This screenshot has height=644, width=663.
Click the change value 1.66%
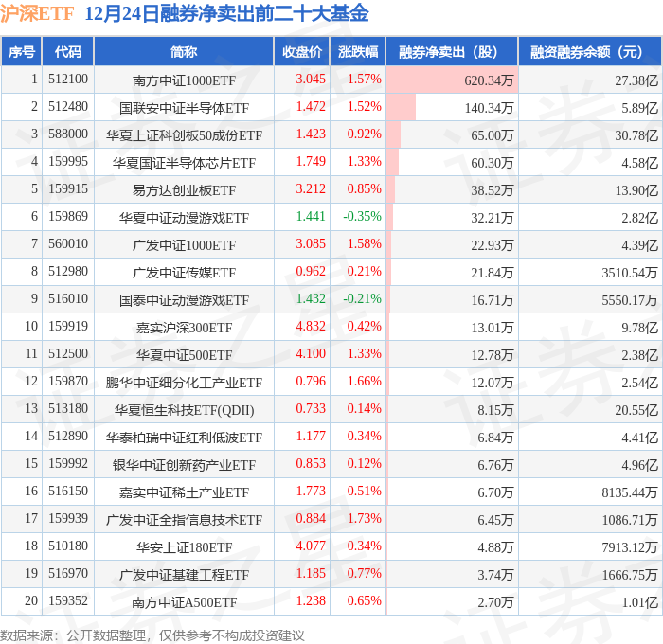364,382
